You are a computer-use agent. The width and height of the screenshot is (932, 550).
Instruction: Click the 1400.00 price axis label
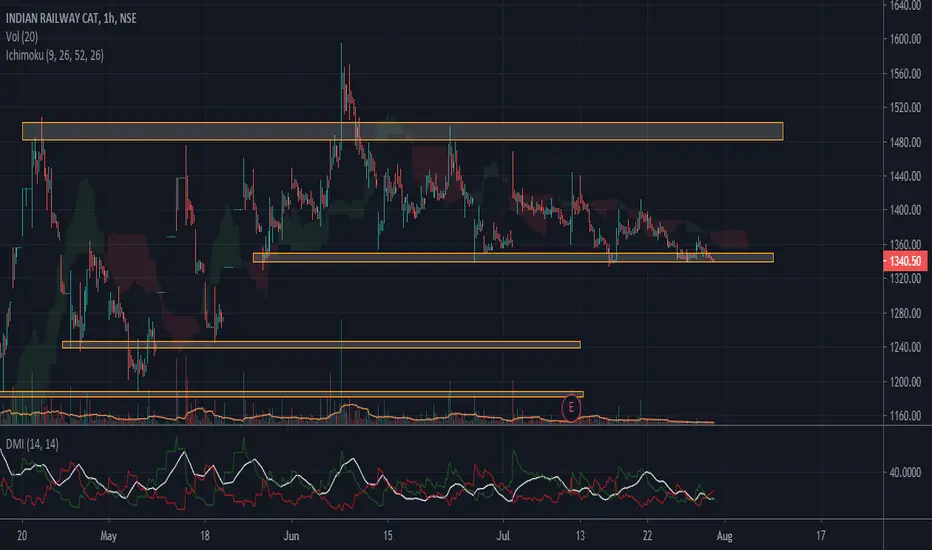coord(905,210)
